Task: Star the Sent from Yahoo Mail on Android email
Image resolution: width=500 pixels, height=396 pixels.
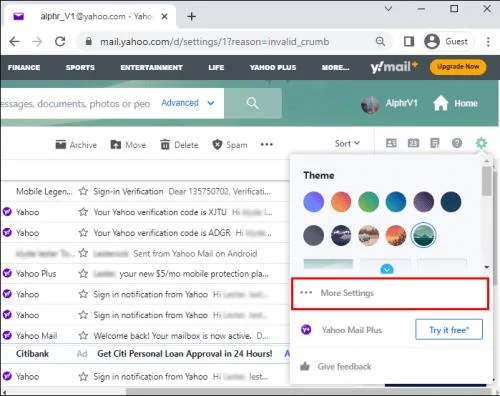Action: coord(83,253)
